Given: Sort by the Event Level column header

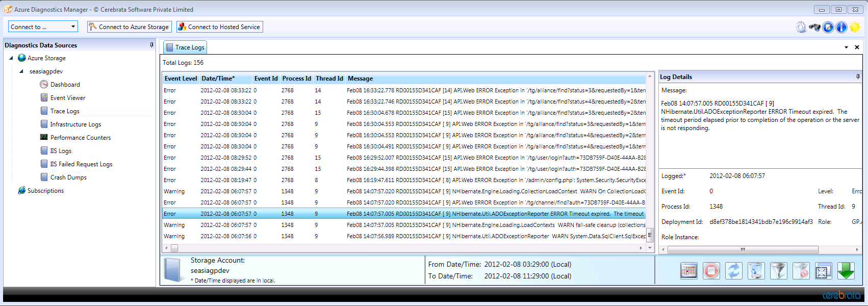Looking at the screenshot, I should tap(181, 79).
